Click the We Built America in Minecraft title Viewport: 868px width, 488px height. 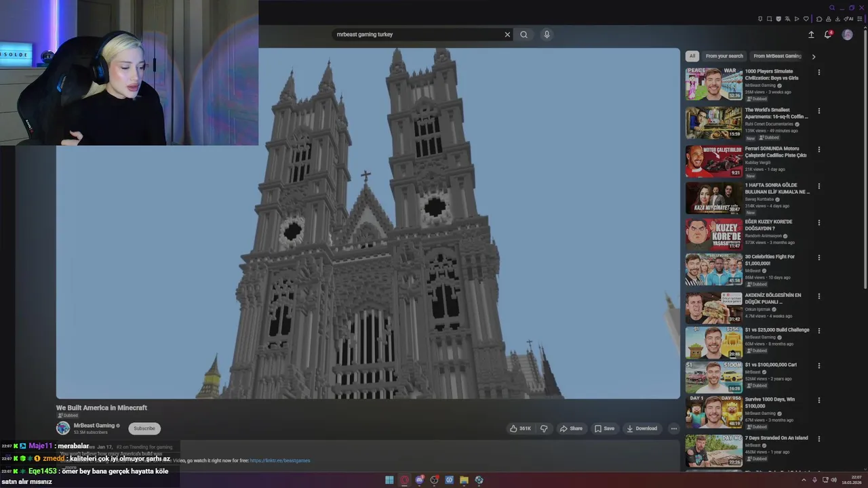(102, 408)
